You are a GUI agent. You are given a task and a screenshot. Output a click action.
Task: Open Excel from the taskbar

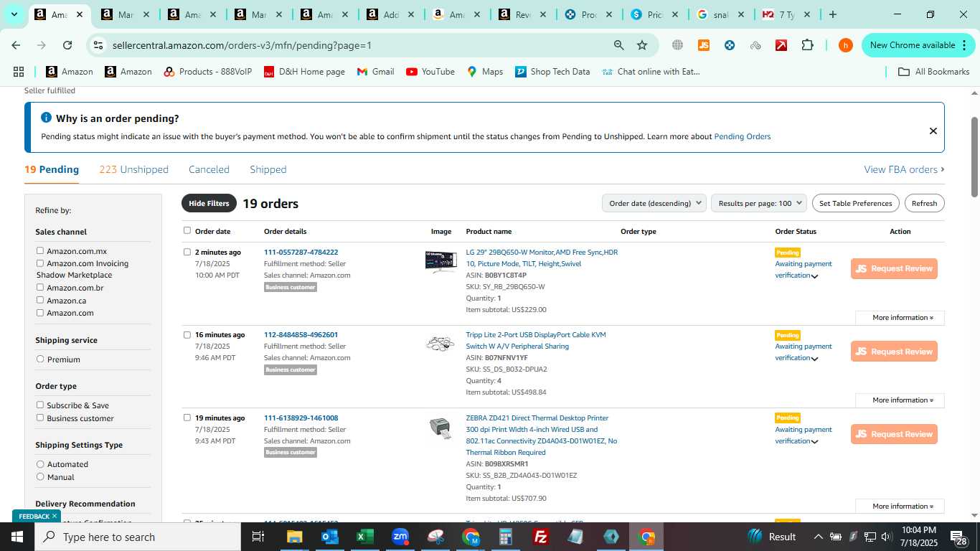364,537
